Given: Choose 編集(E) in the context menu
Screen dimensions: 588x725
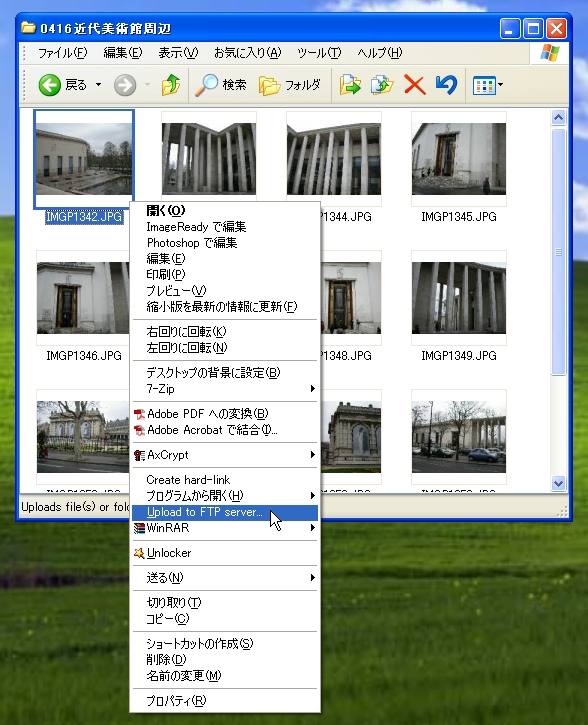Looking at the screenshot, I should [225, 258].
